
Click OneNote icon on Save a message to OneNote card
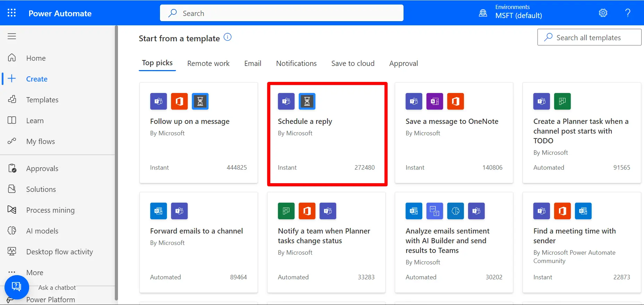435,101
